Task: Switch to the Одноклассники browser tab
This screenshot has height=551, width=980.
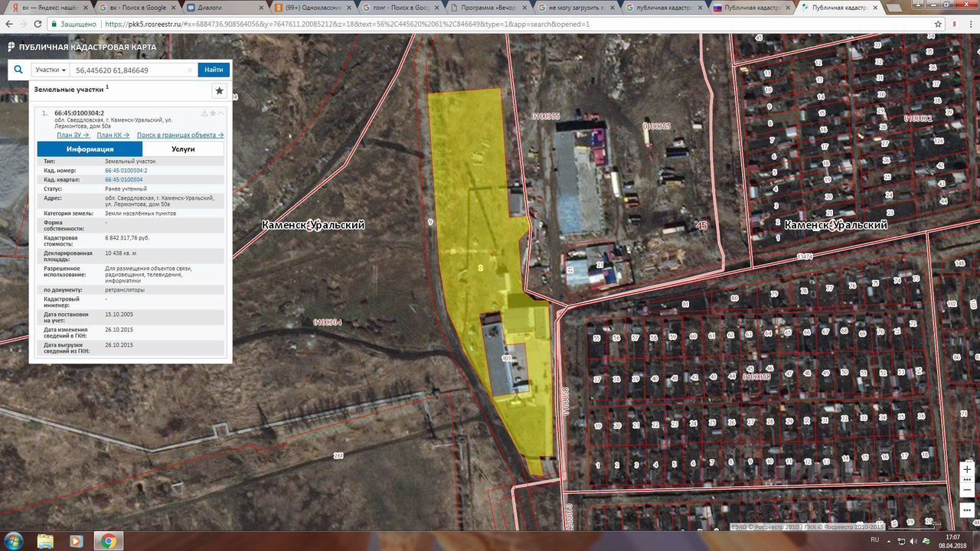Action: tap(315, 8)
